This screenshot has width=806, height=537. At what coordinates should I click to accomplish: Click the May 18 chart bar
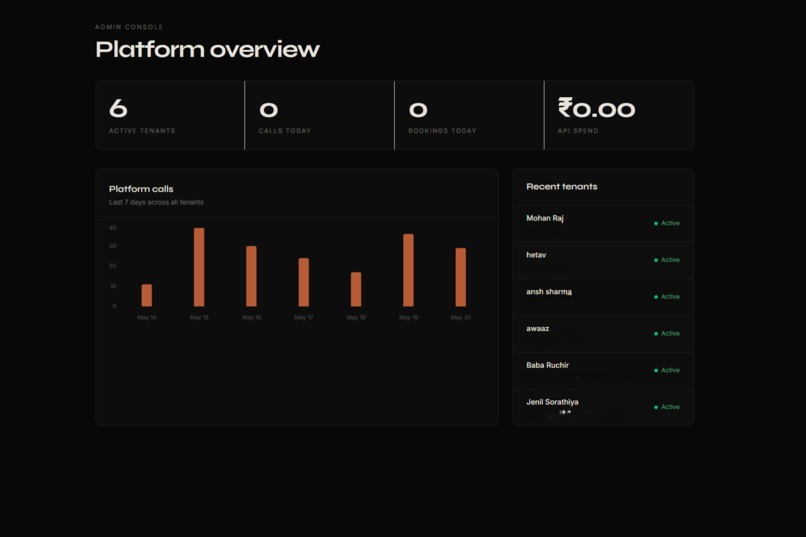click(356, 289)
